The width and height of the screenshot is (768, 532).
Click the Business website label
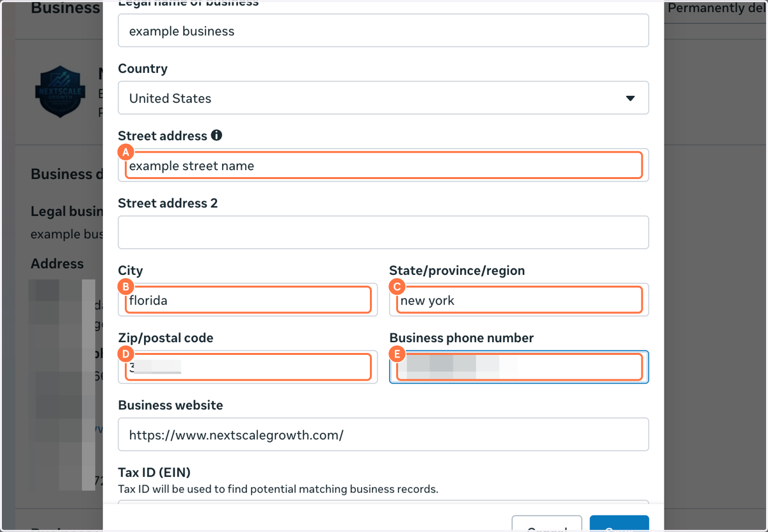pos(170,405)
